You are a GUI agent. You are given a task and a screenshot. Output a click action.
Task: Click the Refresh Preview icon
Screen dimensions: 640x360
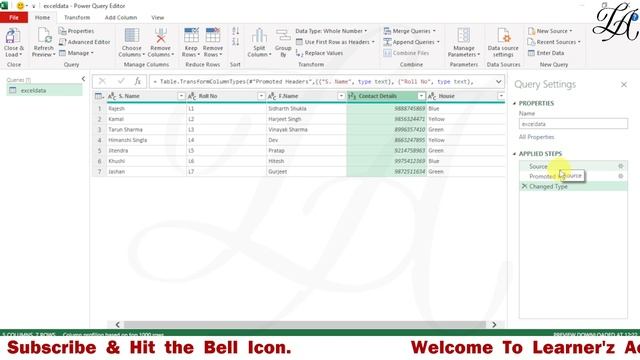point(44,36)
